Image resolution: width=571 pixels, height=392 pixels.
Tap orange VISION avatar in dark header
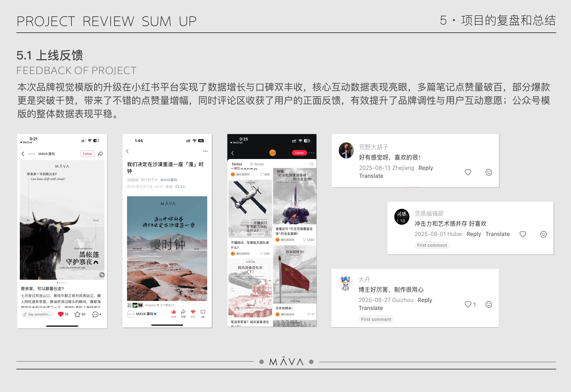273,153
